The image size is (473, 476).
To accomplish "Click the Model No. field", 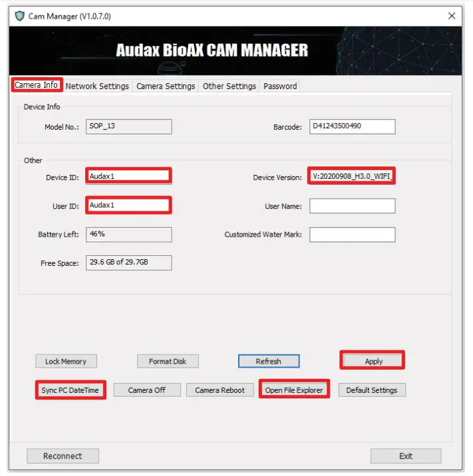I will point(129,126).
